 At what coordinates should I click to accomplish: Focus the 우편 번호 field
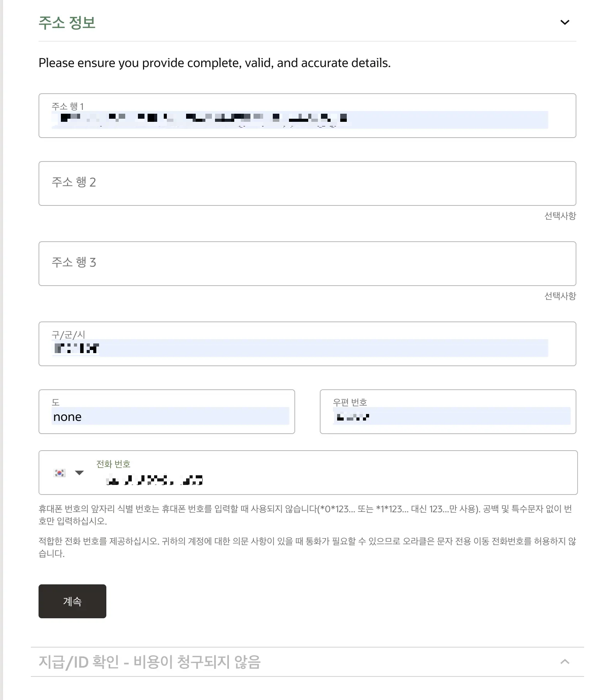click(447, 416)
